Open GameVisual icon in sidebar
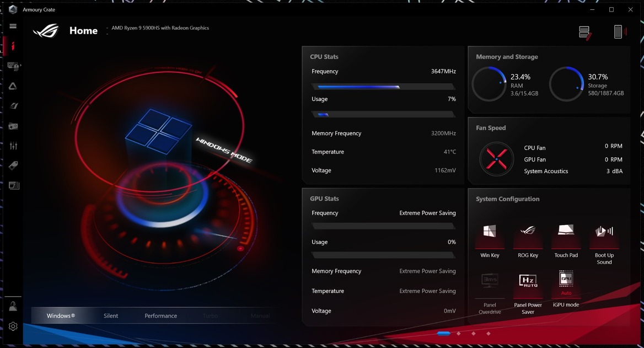Screen dimensions: 644x348 14,106
